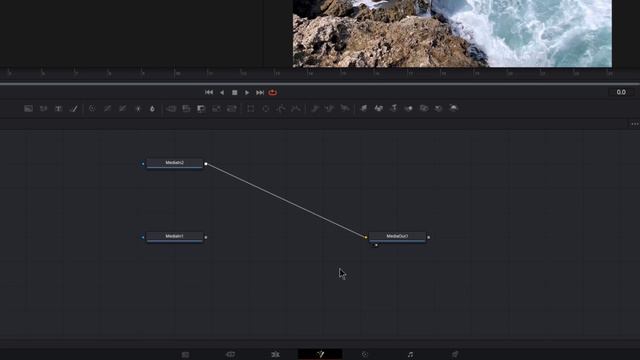
Task: Add a Resize node from toolbar
Action: pos(216,109)
